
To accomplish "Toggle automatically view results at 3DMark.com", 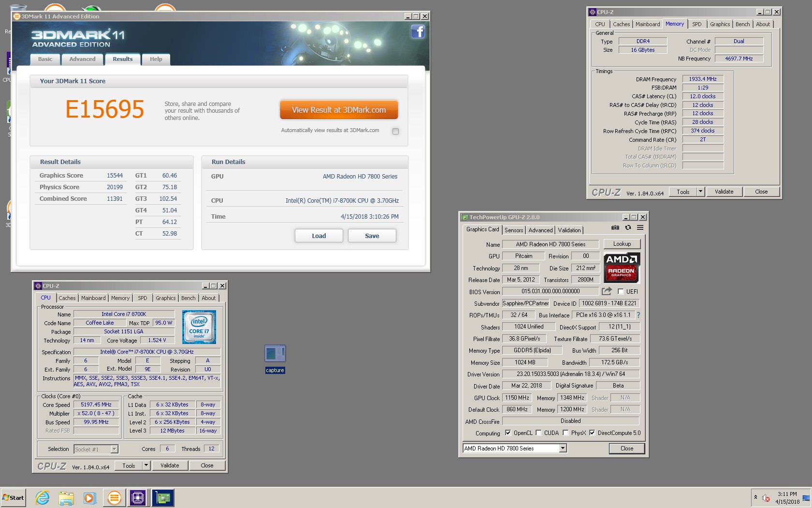I will [x=395, y=131].
